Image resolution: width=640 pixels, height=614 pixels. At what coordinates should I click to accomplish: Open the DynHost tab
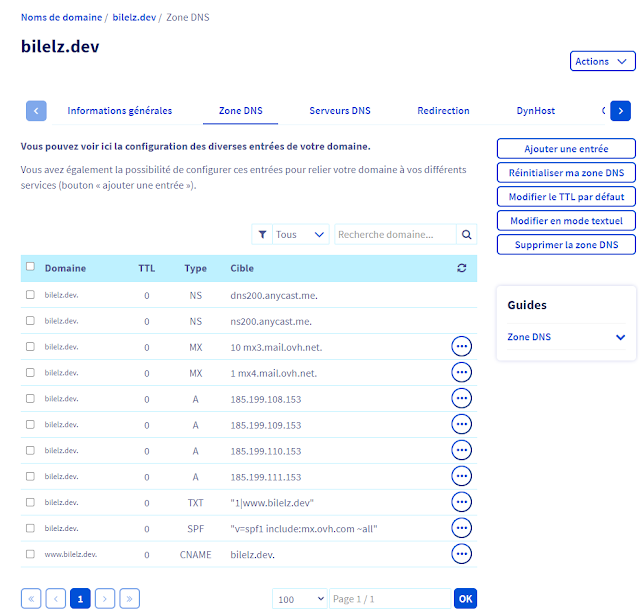tap(536, 111)
